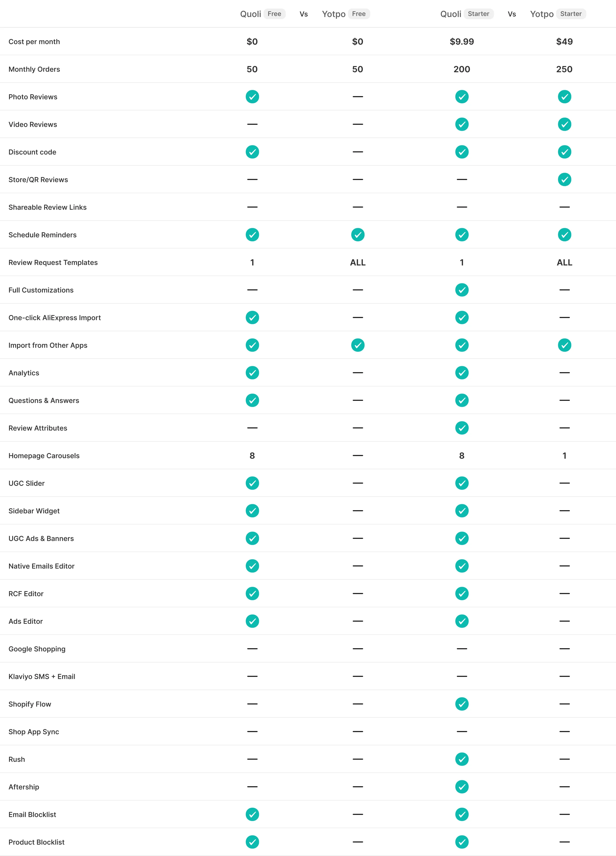Image resolution: width=616 pixels, height=856 pixels.
Task: Click Full Customizations checkmark under Quoli Starter
Action: [x=462, y=290]
